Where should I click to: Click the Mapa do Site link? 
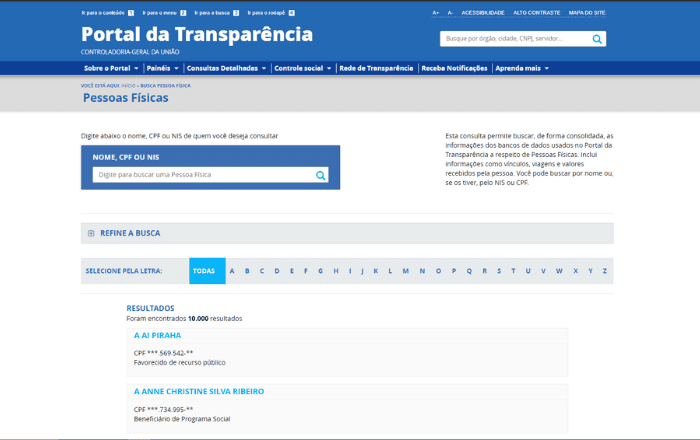click(x=586, y=13)
